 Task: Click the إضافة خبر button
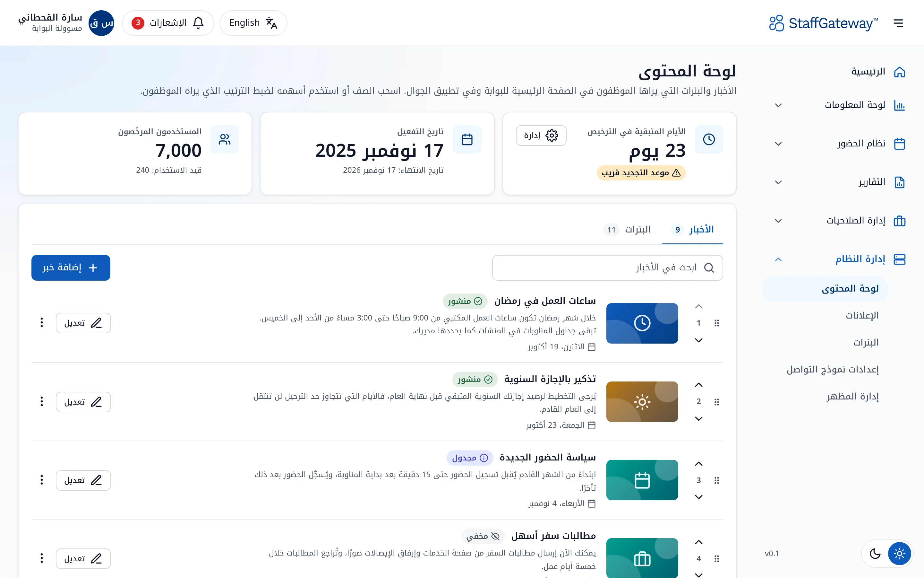click(x=71, y=267)
